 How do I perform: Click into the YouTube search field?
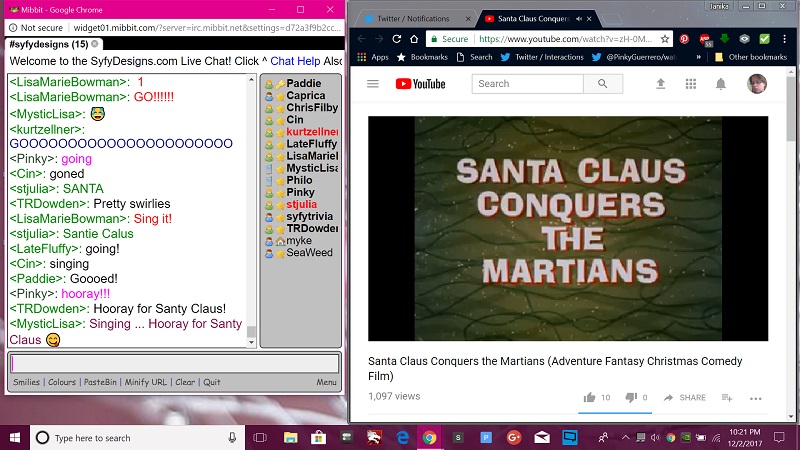pos(528,84)
